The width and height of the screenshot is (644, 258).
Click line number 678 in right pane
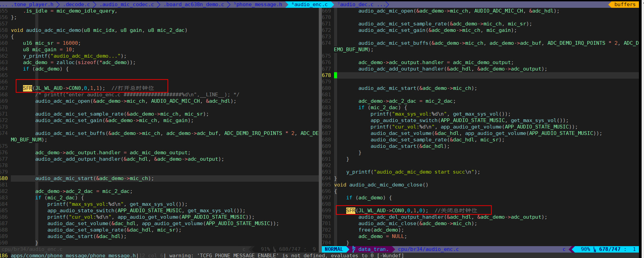point(326,75)
